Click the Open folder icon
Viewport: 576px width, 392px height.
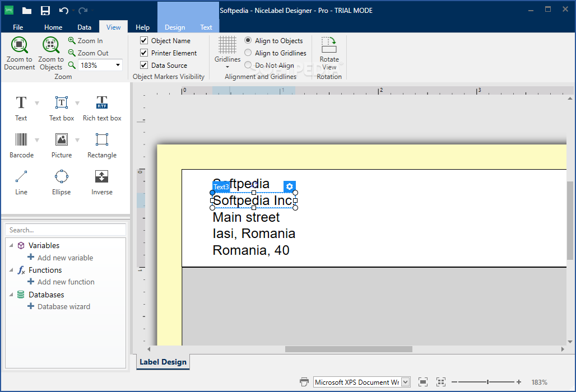coord(27,11)
